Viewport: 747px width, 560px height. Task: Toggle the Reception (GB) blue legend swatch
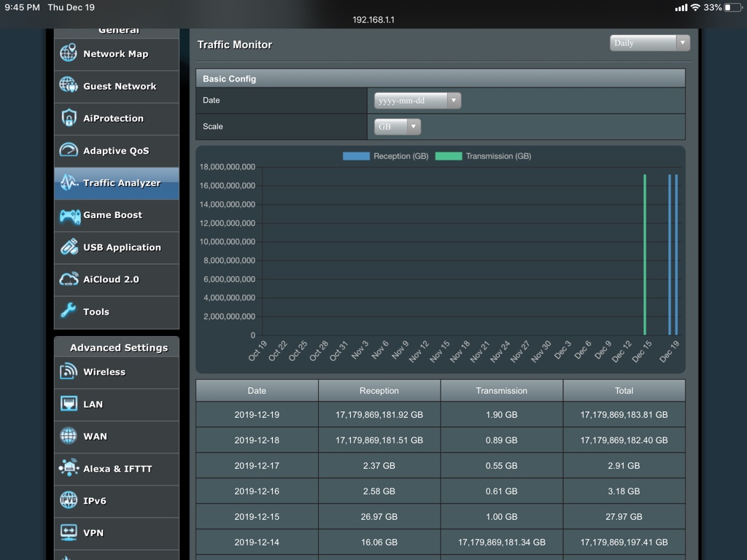point(356,156)
